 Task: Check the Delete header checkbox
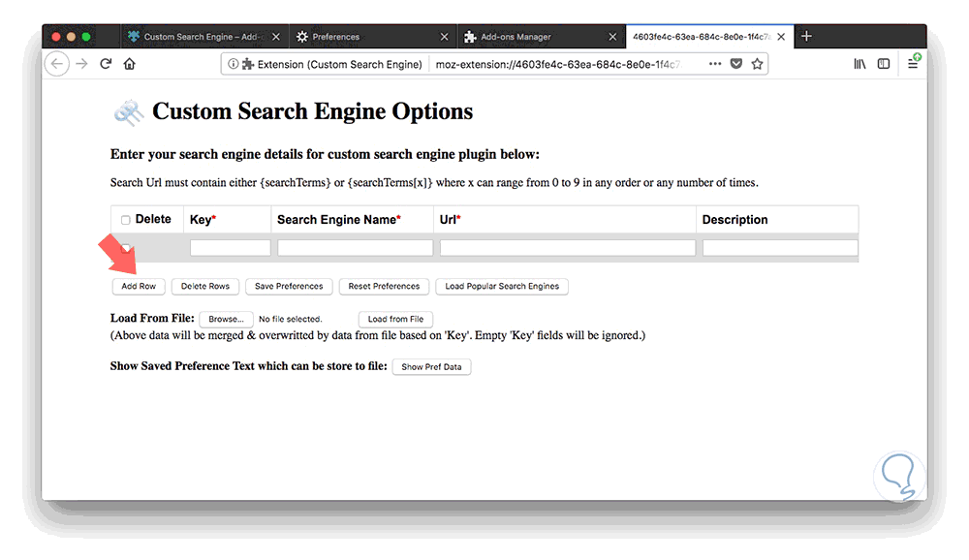126,220
